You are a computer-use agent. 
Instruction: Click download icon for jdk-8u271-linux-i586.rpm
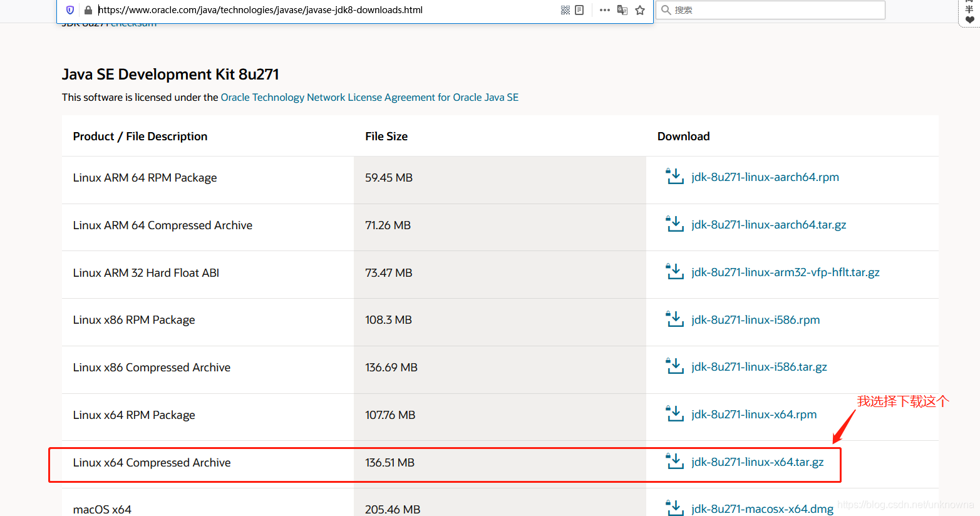tap(674, 319)
